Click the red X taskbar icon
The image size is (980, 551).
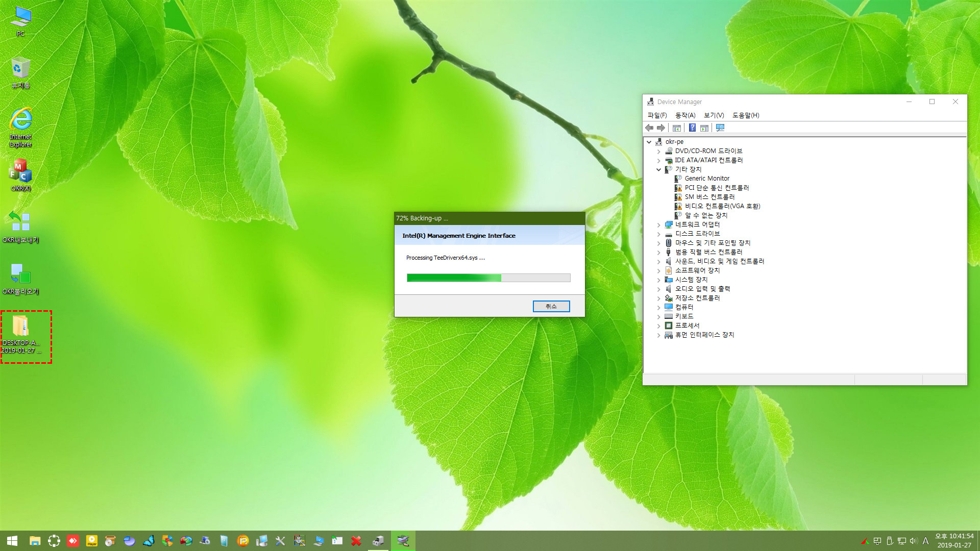click(356, 541)
